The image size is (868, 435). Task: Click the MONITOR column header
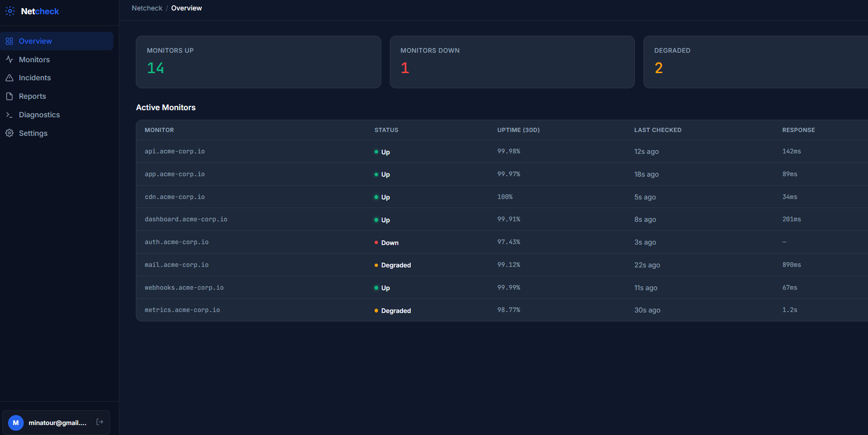coord(159,130)
